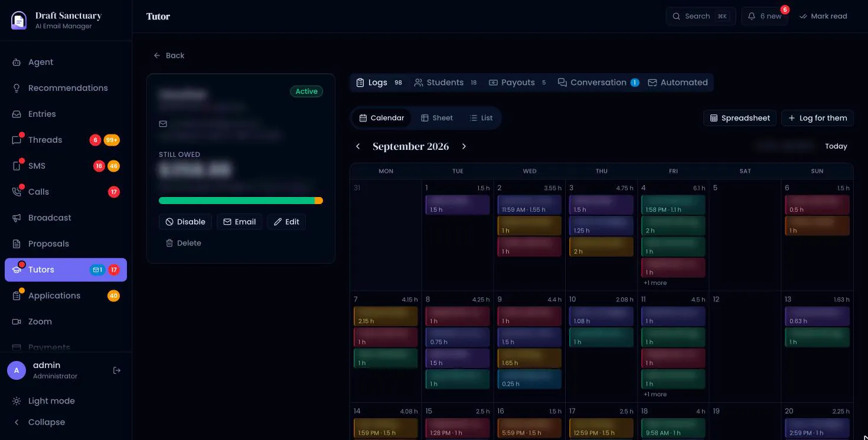Click the logout icon next to admin

point(117,370)
